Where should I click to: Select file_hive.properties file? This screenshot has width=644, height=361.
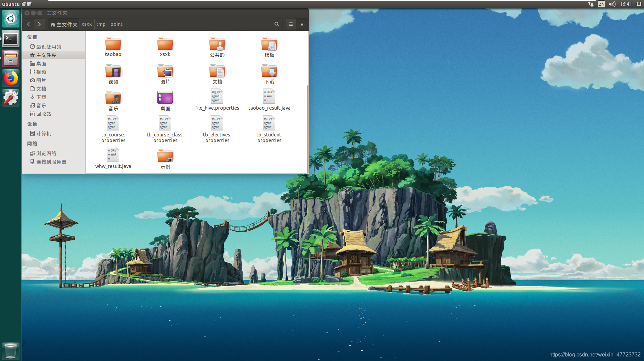[x=217, y=100]
